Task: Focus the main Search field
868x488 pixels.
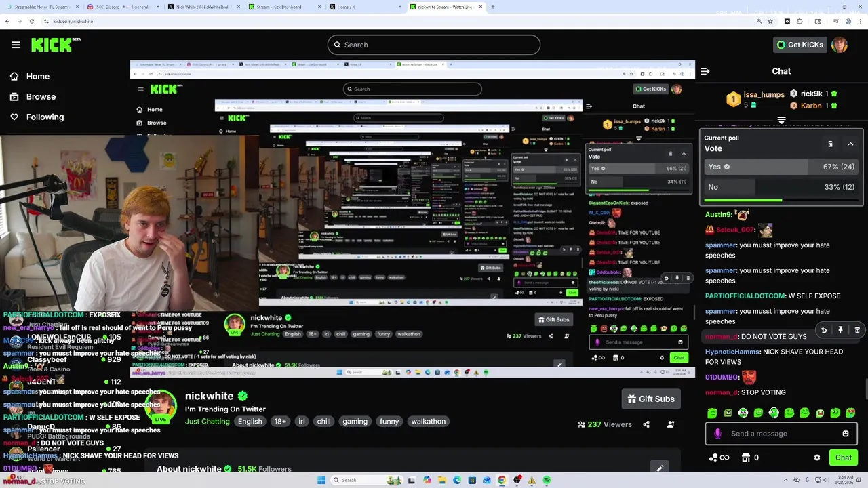Action: tap(434, 45)
